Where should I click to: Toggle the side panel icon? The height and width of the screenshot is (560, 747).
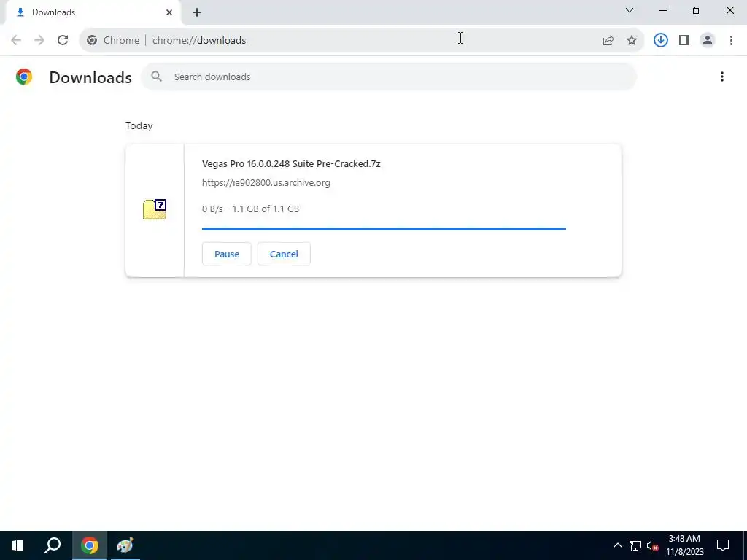point(684,41)
